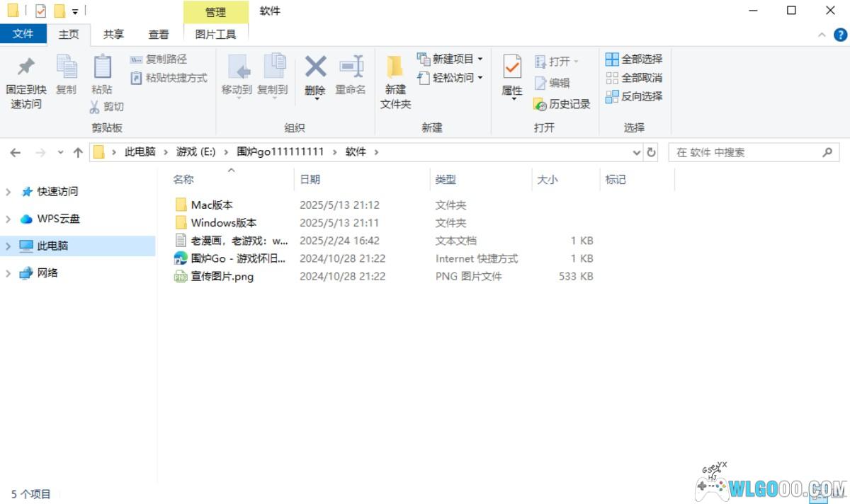Click the Delete (删除) icon in ribbon
850x504 pixels.
coord(315,67)
